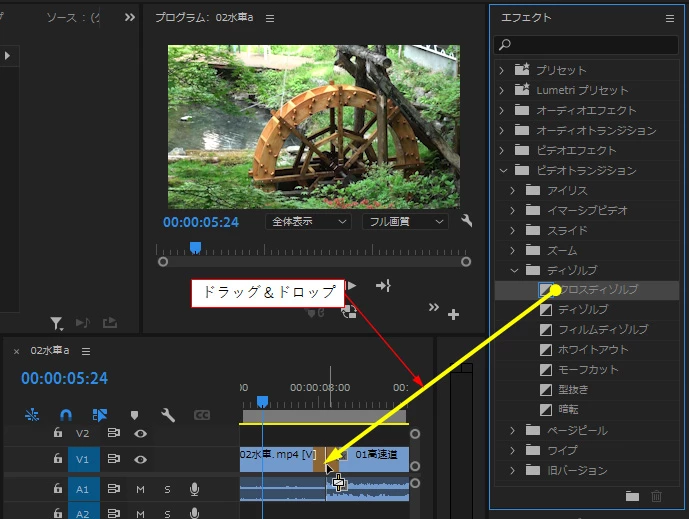Expand the ページピール folder
The image size is (689, 519).
512,430
